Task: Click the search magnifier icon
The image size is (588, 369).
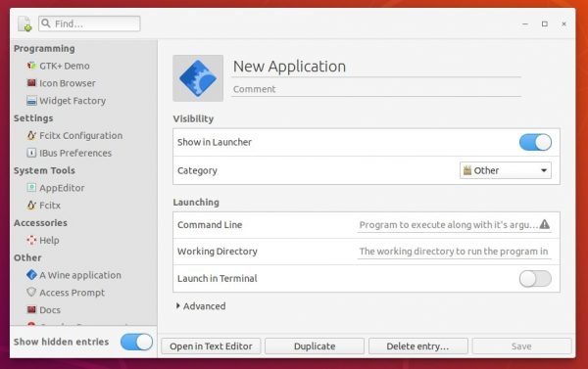Action: 46,23
